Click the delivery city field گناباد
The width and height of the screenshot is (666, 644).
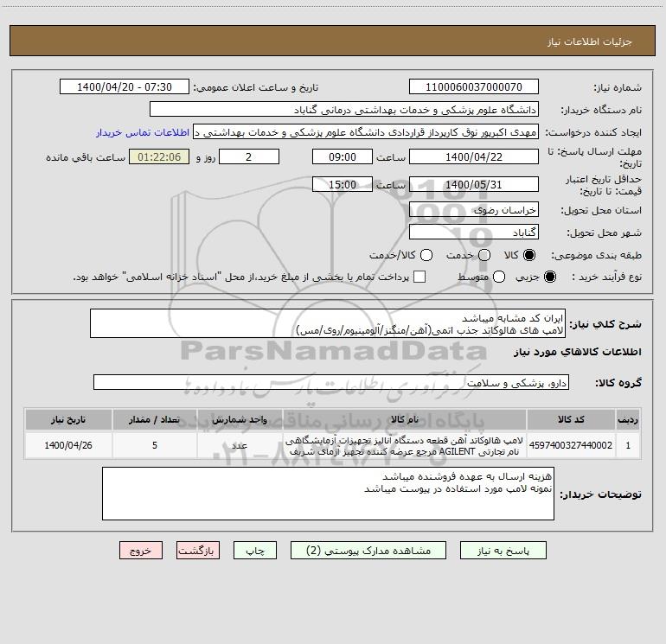pos(474,233)
